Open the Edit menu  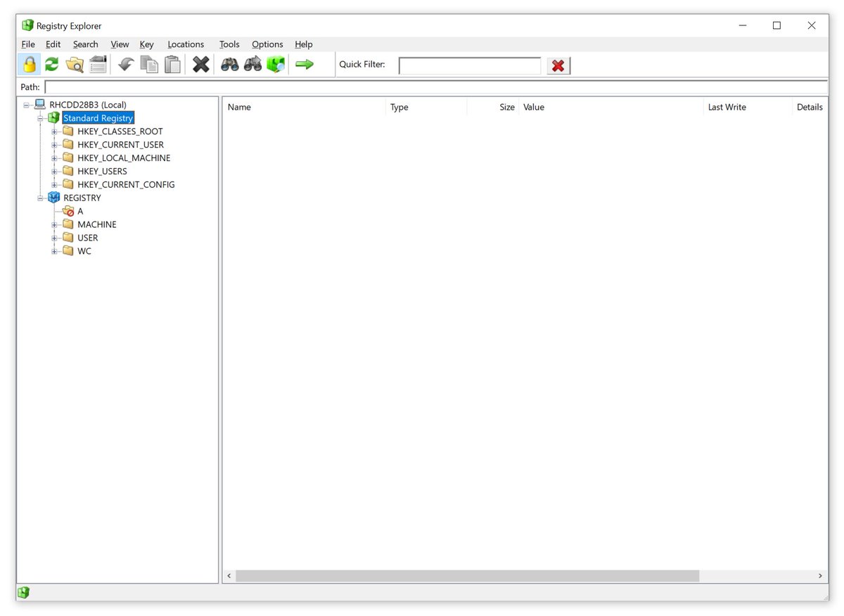pyautogui.click(x=53, y=44)
